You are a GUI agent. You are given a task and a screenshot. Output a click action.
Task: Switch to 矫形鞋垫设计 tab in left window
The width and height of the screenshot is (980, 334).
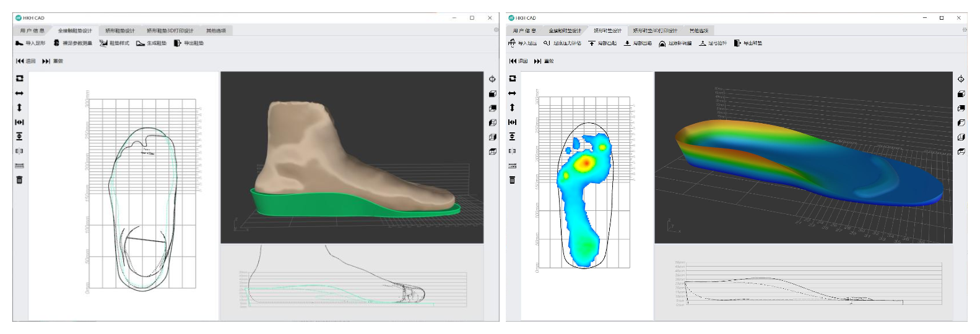(x=119, y=30)
